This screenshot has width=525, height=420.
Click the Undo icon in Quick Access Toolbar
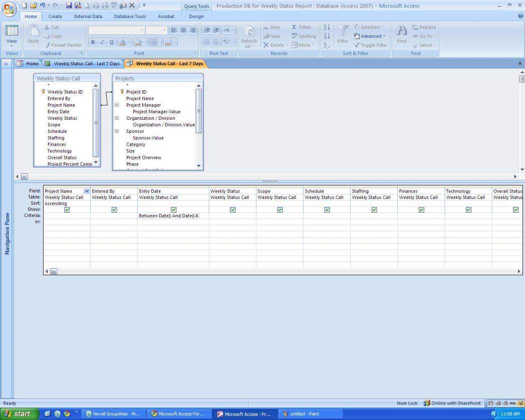[x=42, y=6]
